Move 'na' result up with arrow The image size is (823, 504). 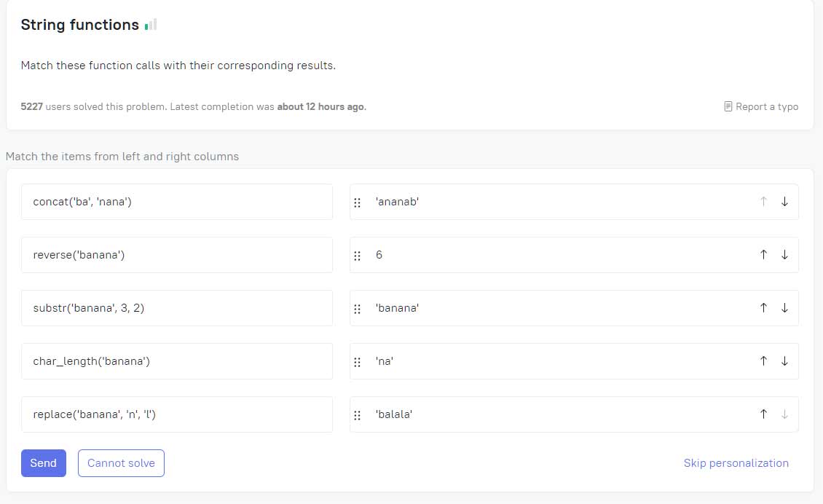point(764,361)
